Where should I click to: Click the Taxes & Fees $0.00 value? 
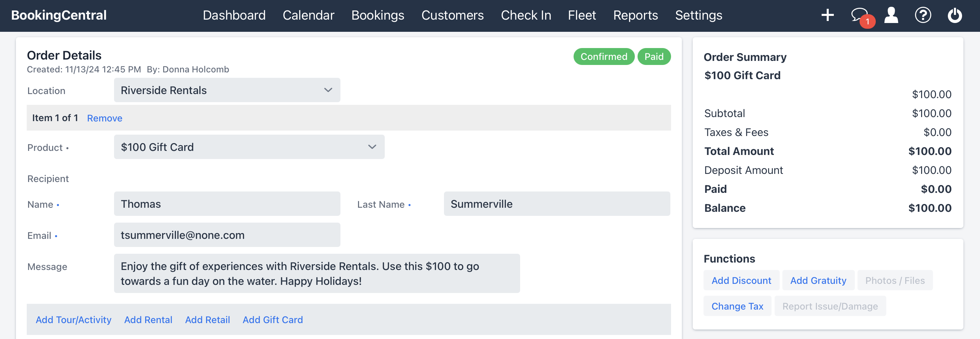pos(937,132)
